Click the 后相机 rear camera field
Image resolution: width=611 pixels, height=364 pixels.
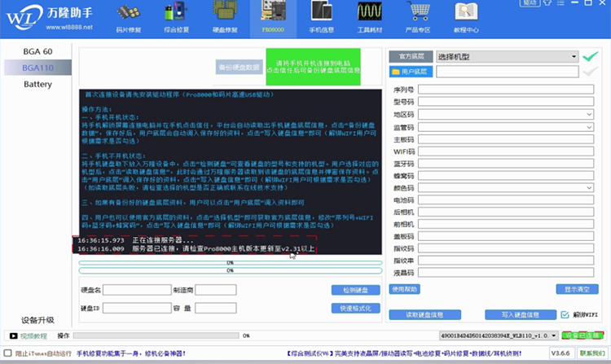506,213
